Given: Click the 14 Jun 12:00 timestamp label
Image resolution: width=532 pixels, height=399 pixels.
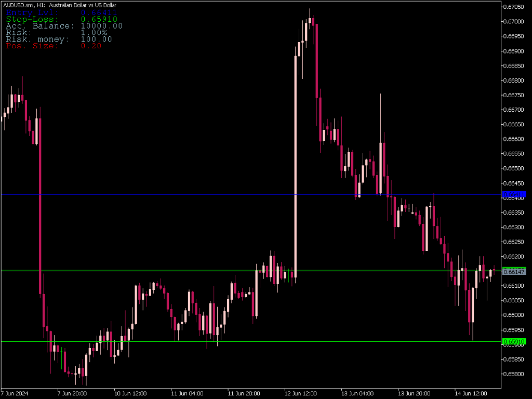Looking at the screenshot, I should coord(471,393).
